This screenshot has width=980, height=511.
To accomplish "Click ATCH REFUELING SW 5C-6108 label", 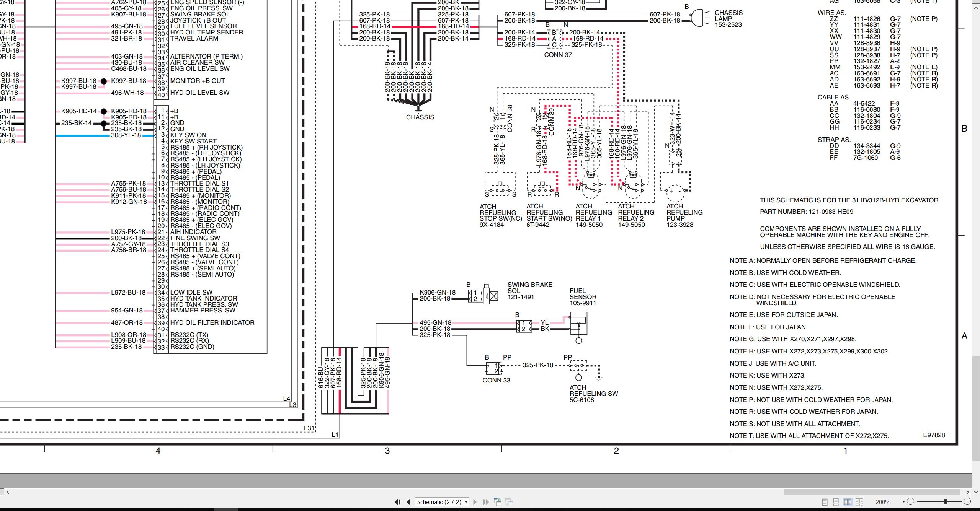I will (x=593, y=394).
